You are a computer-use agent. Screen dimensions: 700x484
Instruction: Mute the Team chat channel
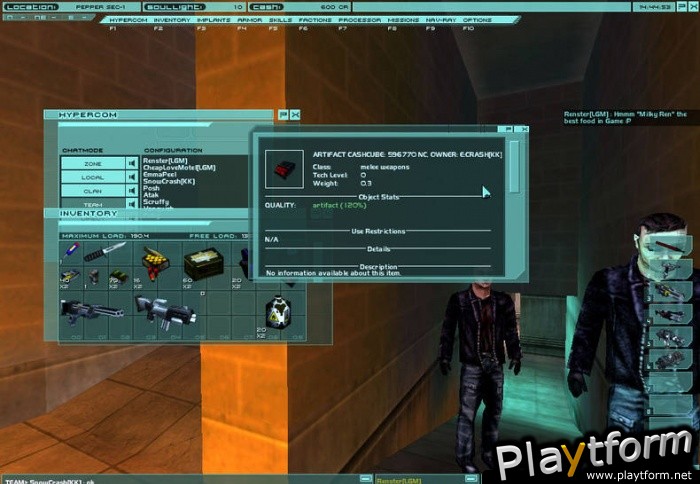pyautogui.click(x=132, y=204)
